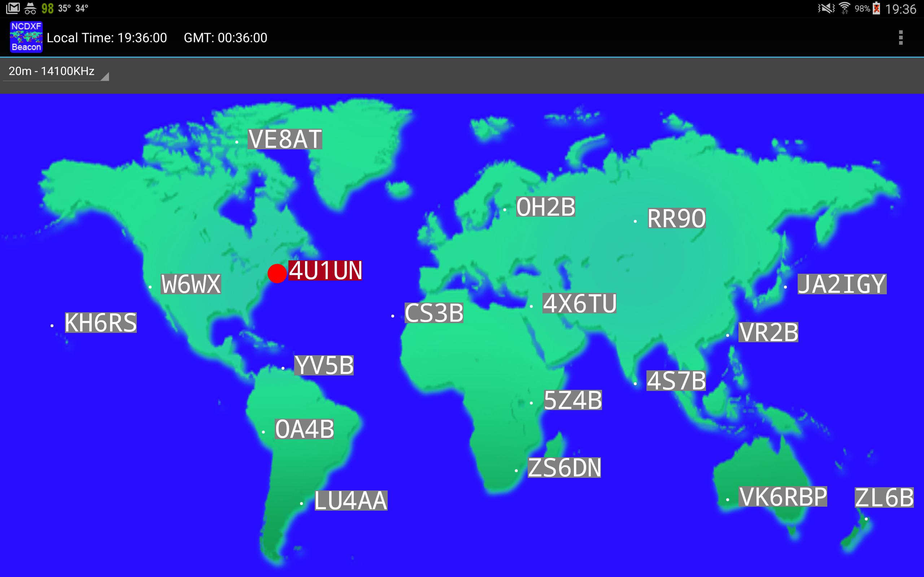Click the ZS6DN beacon label
924x577 pixels.
pos(564,467)
